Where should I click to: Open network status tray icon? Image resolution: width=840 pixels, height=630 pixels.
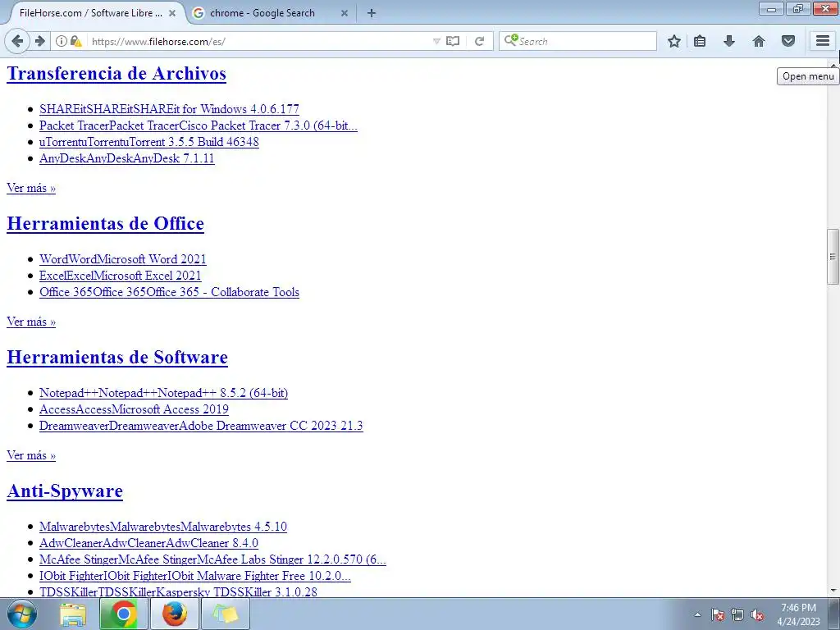(737, 614)
